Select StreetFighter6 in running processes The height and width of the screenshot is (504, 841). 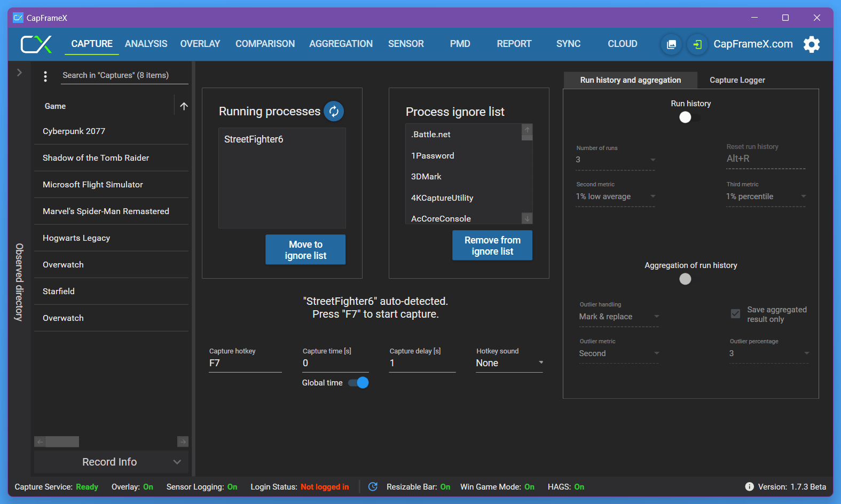(x=282, y=139)
